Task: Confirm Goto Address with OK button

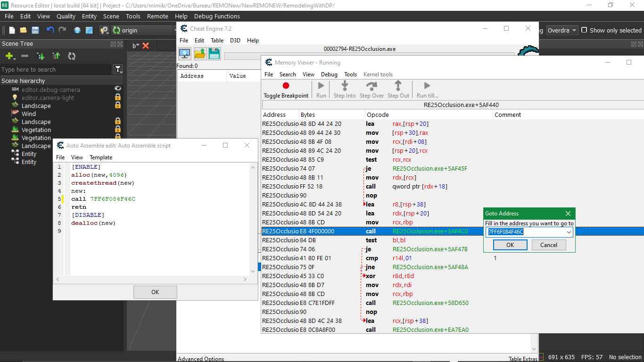Action: 510,245
